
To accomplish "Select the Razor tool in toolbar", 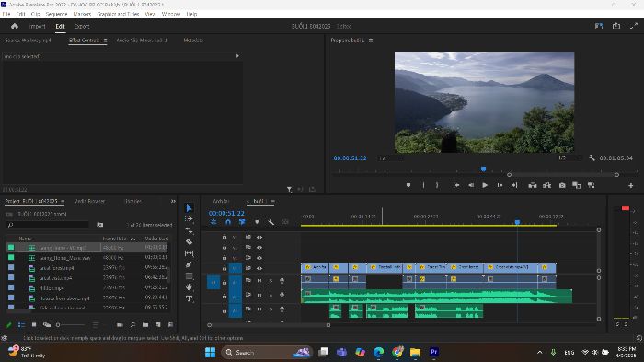I will (x=189, y=242).
